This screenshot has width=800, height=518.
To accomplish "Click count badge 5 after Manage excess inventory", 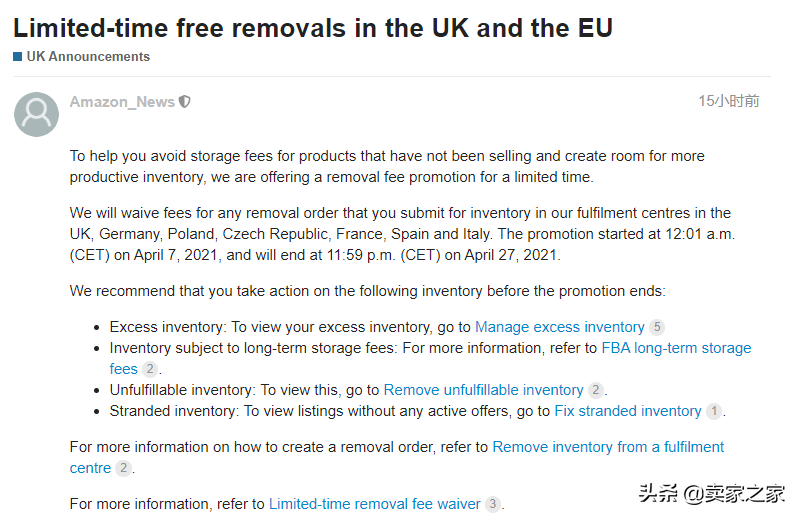I will (x=657, y=327).
